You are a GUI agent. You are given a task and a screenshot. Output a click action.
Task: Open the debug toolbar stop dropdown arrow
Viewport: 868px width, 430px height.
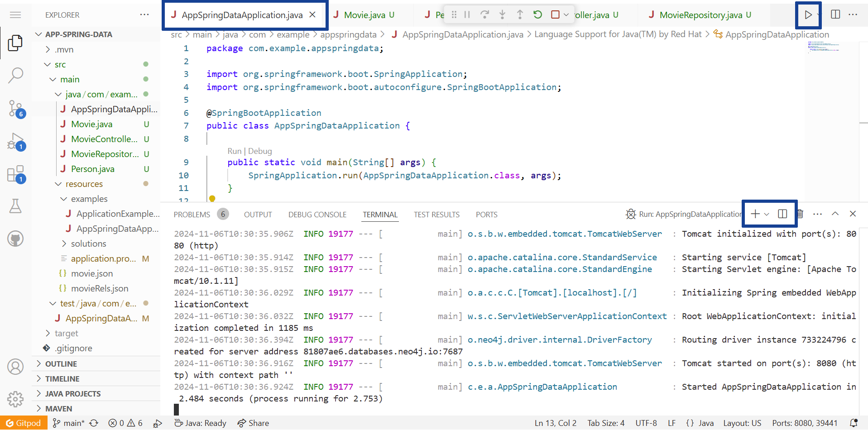tap(566, 14)
